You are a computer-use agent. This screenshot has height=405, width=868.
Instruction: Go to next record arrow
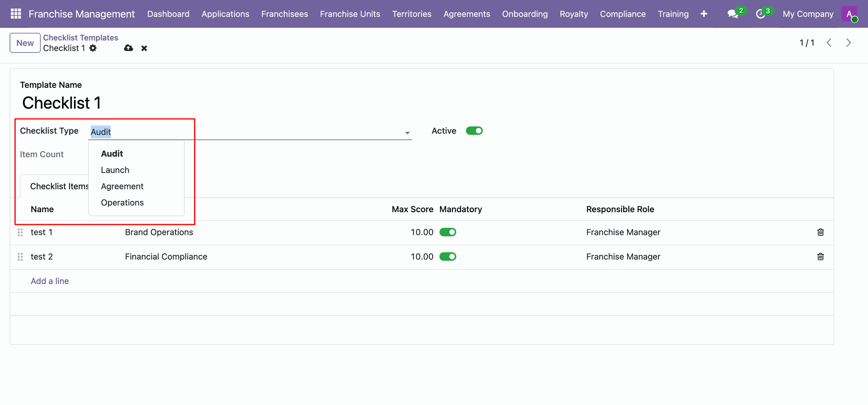click(849, 43)
